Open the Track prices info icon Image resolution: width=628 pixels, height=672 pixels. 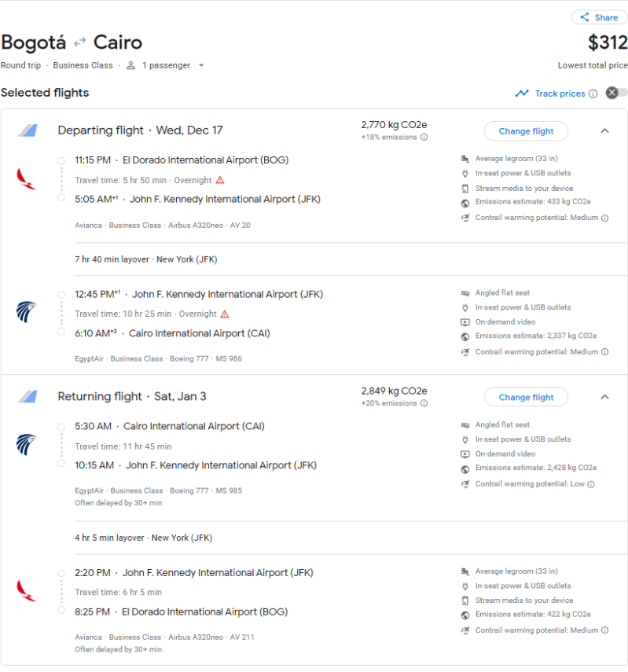point(593,94)
